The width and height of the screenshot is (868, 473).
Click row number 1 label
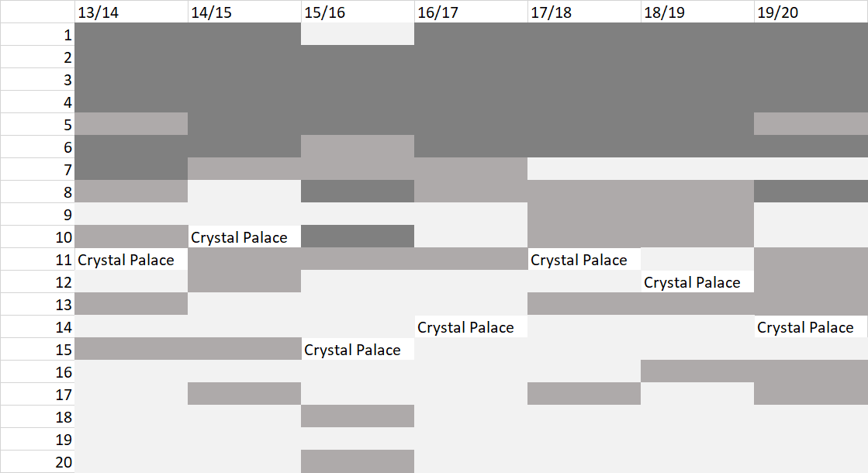pos(67,35)
